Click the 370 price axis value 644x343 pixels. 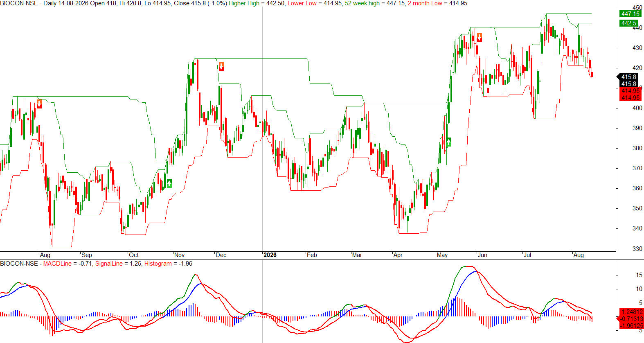637,168
